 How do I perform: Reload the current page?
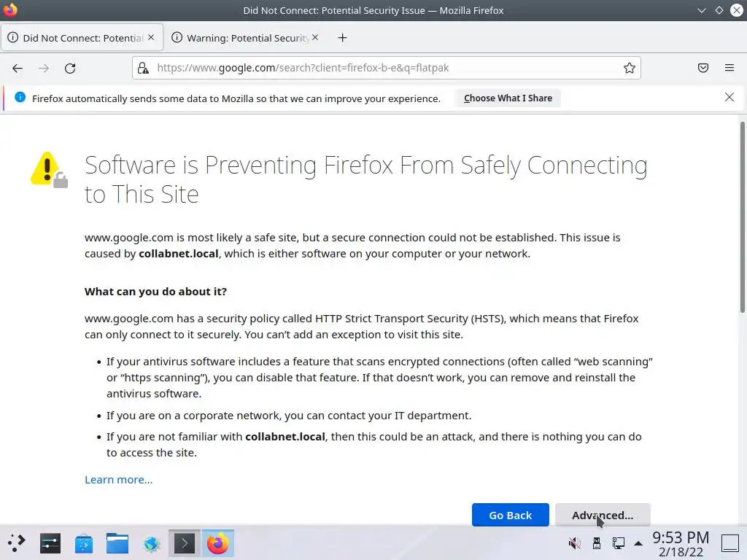(70, 68)
